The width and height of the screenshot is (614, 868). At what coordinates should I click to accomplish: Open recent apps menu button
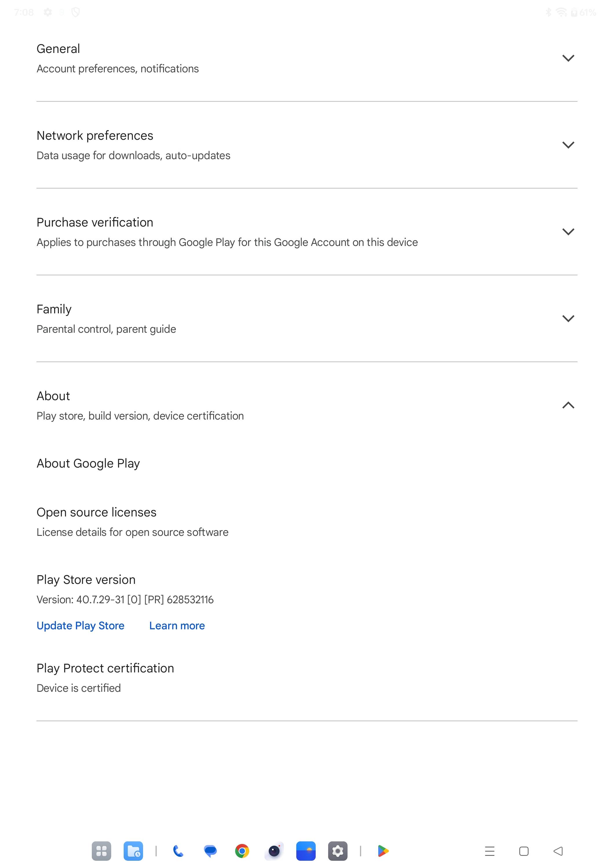pos(490,851)
